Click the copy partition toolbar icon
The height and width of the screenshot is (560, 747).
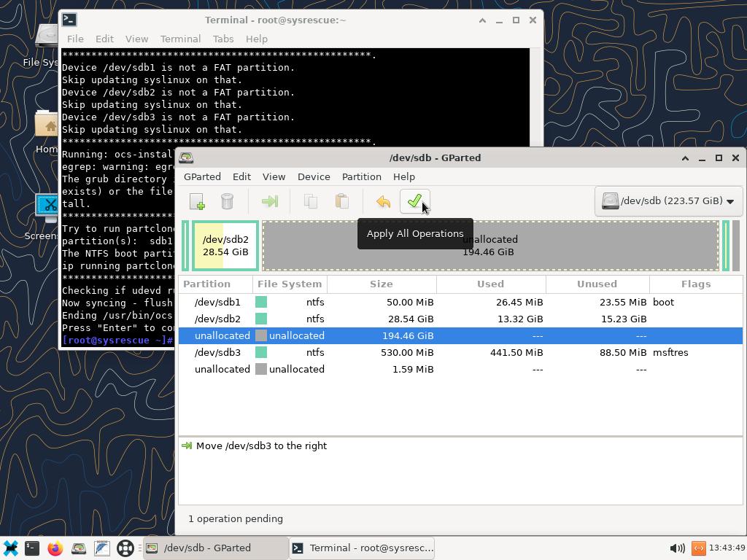click(x=310, y=201)
